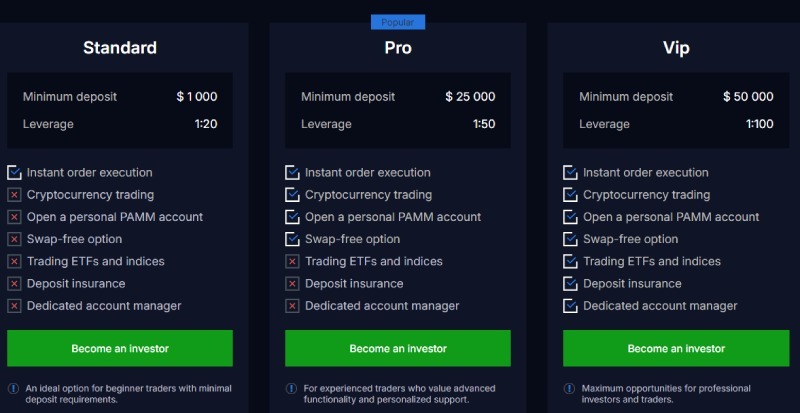Click the info icon under the Vip plan

(x=569, y=388)
